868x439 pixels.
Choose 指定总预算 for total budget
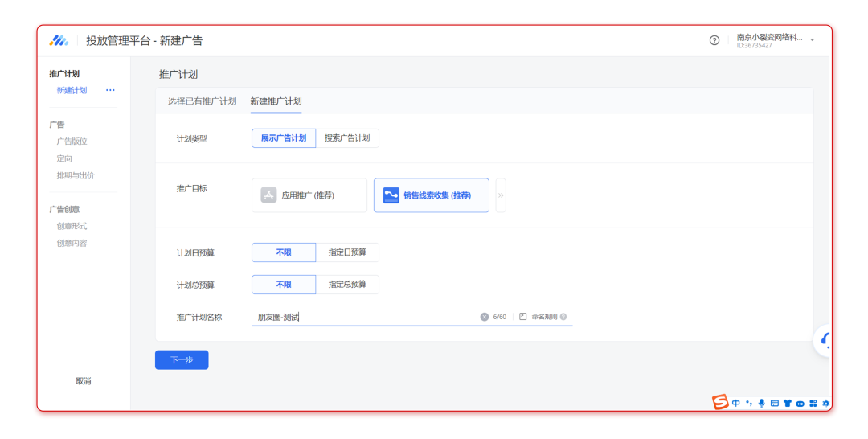[347, 285]
